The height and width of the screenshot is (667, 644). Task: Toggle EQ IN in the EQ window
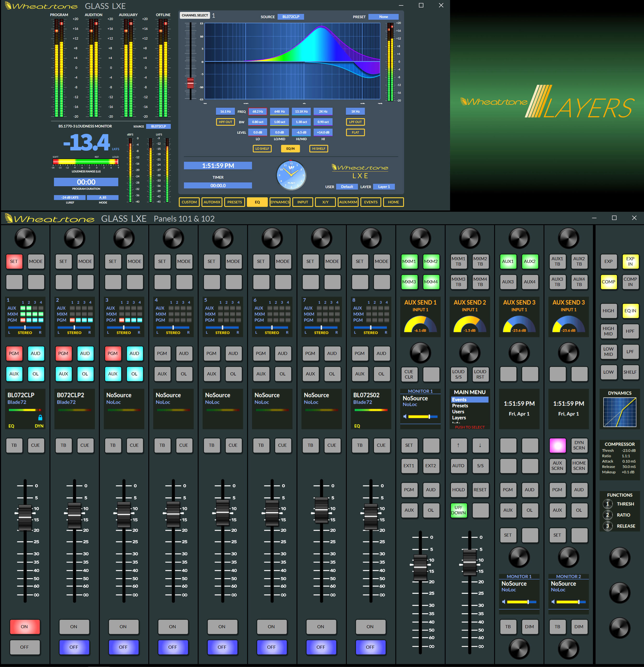[x=290, y=148]
